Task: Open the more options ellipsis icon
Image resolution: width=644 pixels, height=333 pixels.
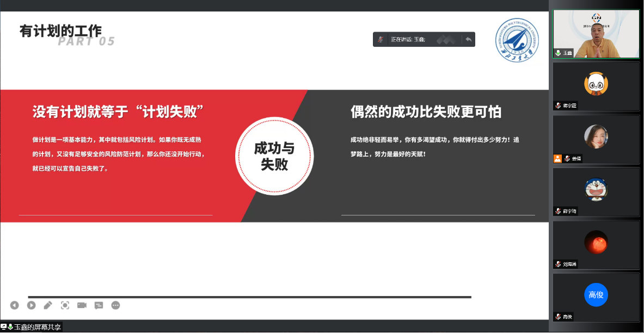Action: pyautogui.click(x=115, y=305)
